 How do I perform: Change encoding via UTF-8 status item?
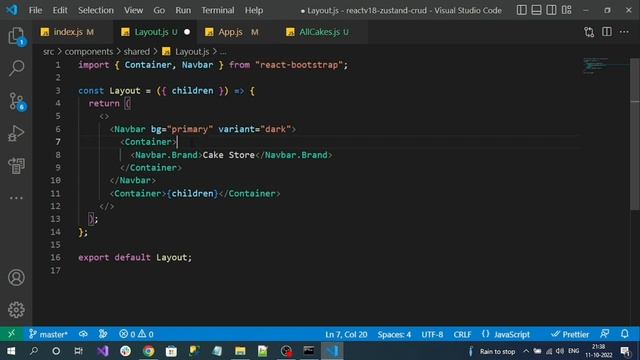432,334
